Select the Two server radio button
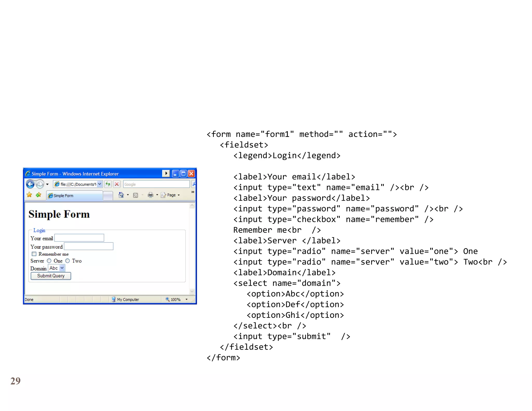The height and width of the screenshot is (411, 532). coord(68,261)
